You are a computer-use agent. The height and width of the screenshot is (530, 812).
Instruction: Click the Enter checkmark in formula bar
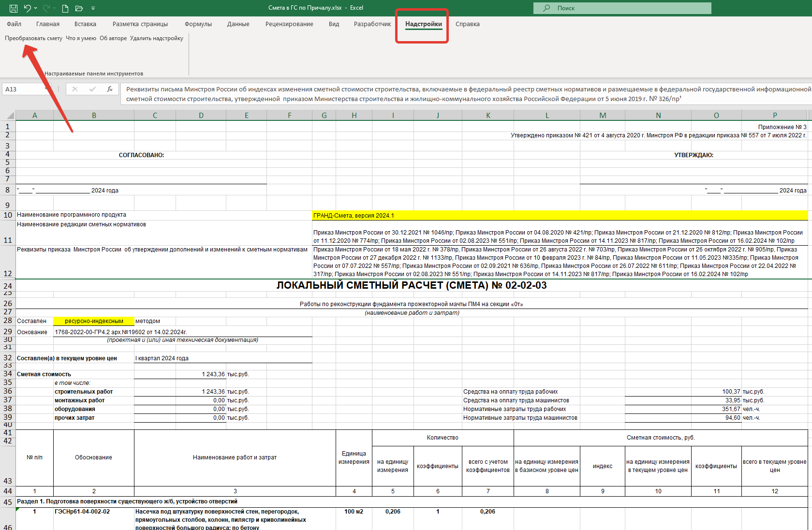pyautogui.click(x=92, y=89)
